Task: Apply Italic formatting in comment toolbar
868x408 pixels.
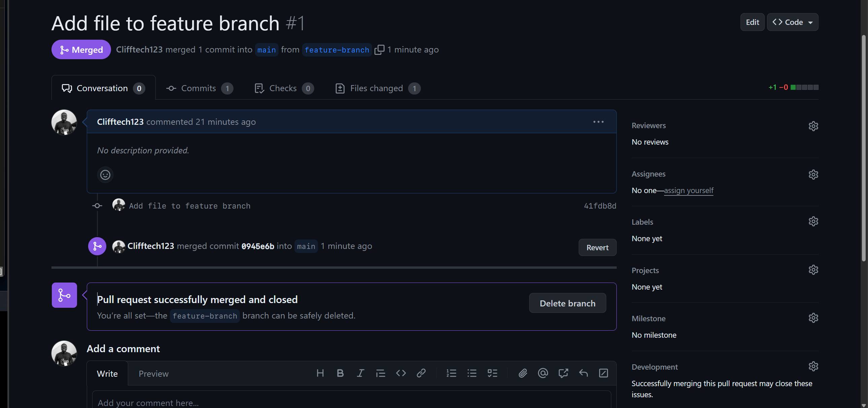Action: pos(360,373)
